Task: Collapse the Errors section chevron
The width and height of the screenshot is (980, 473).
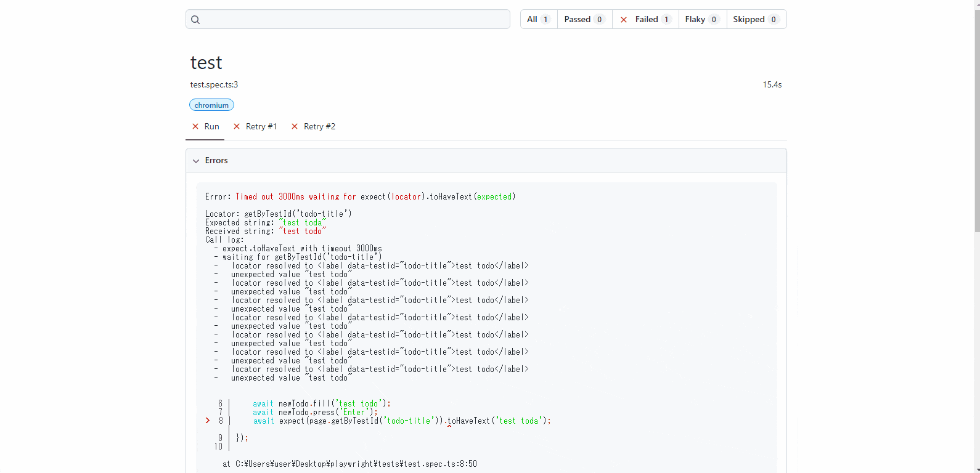Action: (196, 161)
